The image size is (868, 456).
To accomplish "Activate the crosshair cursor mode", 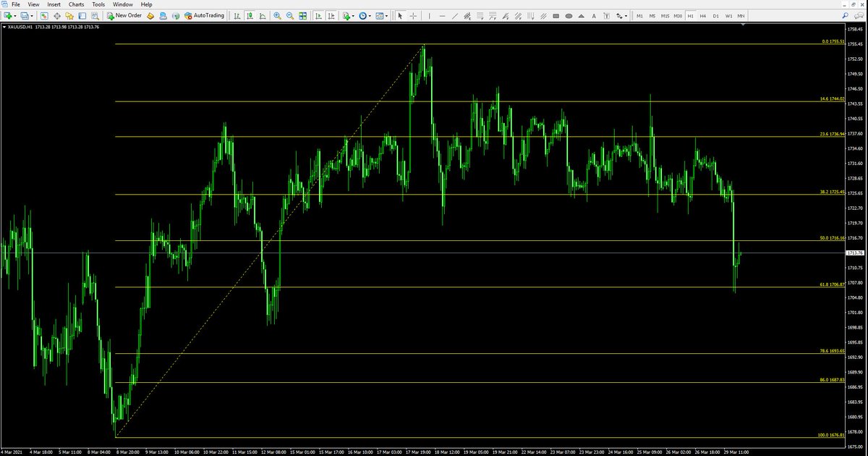I will [x=413, y=15].
